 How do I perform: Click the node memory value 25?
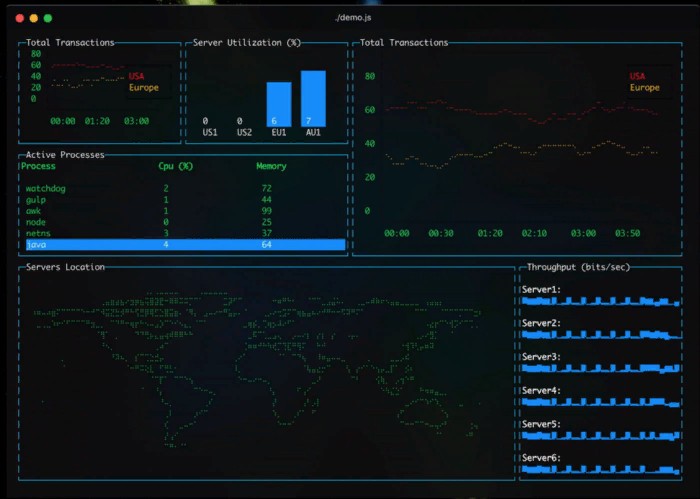(x=267, y=222)
